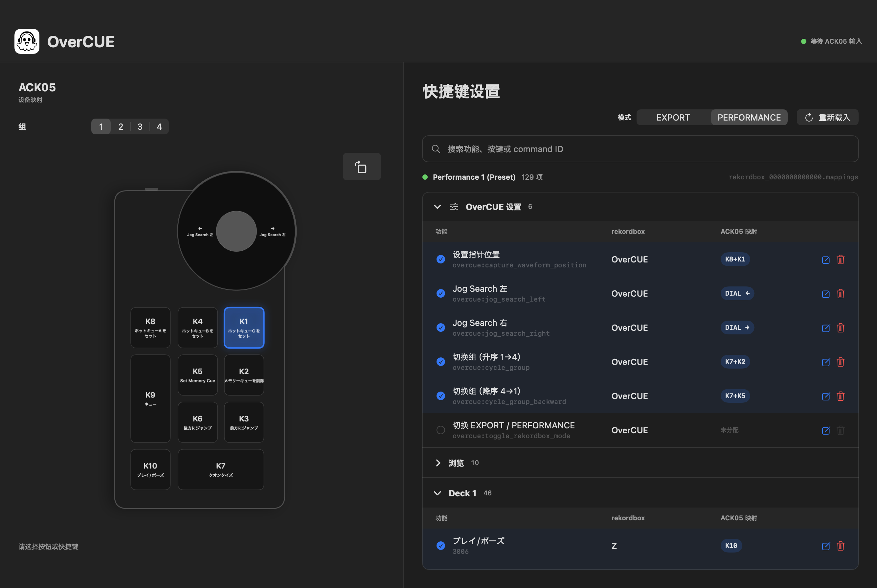
Task: Select group 2
Action: [121, 127]
